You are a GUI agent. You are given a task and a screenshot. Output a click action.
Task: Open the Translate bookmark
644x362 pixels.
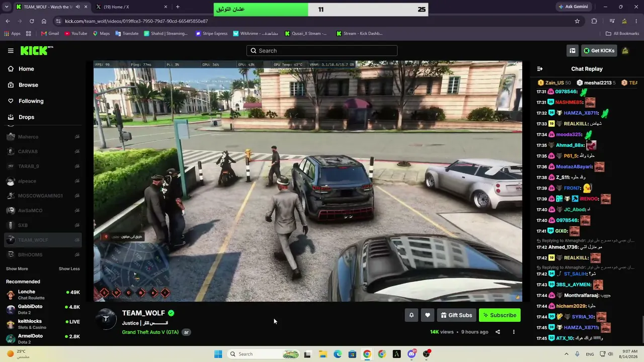click(127, 34)
